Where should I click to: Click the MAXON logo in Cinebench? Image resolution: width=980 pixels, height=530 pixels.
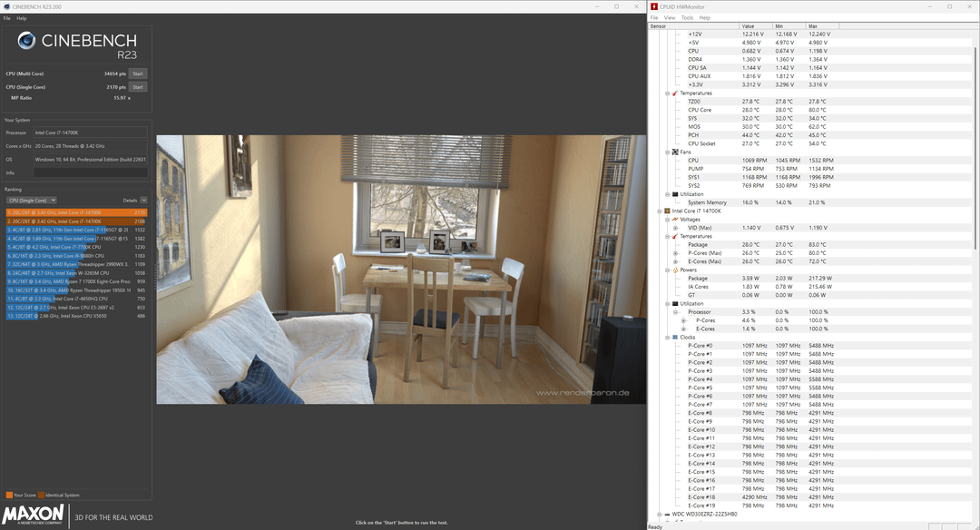click(x=34, y=515)
